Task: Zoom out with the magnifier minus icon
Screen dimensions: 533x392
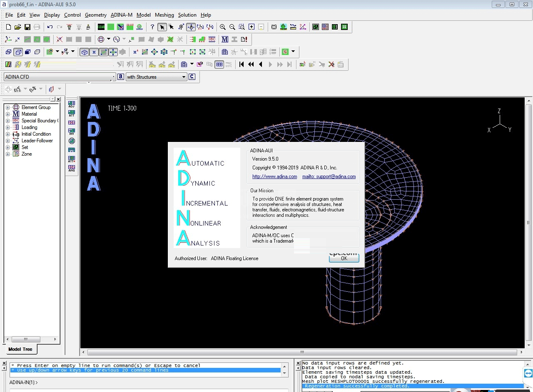Action: tap(232, 27)
